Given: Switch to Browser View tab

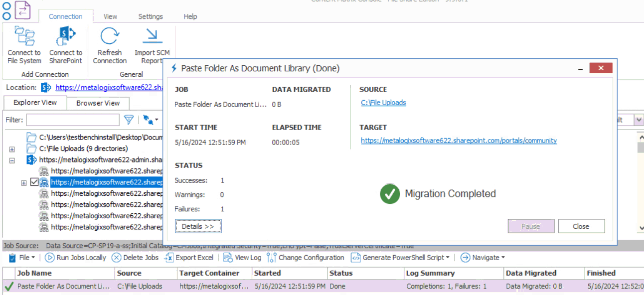Looking at the screenshot, I should 98,103.
